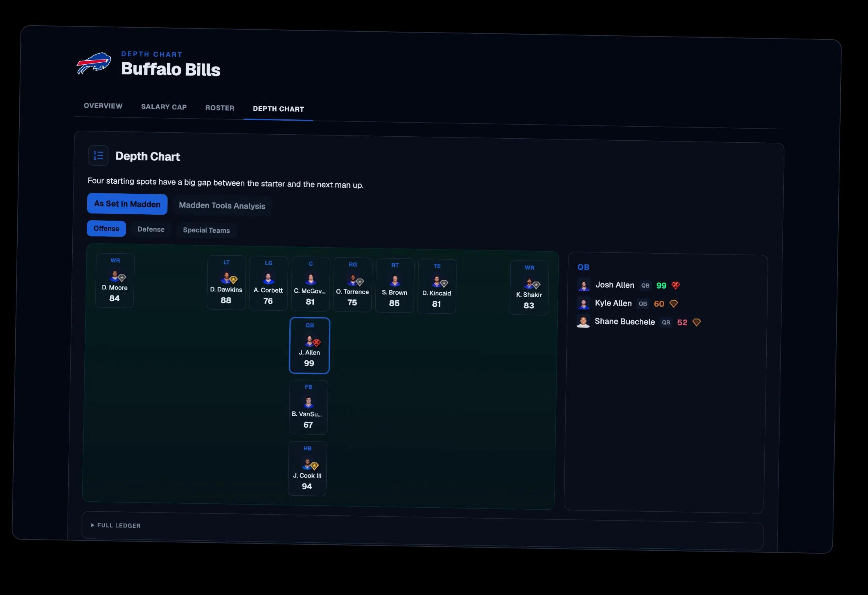Image resolution: width=868 pixels, height=595 pixels.
Task: Click Shane Buechele's avatar in QB list
Action: (583, 321)
